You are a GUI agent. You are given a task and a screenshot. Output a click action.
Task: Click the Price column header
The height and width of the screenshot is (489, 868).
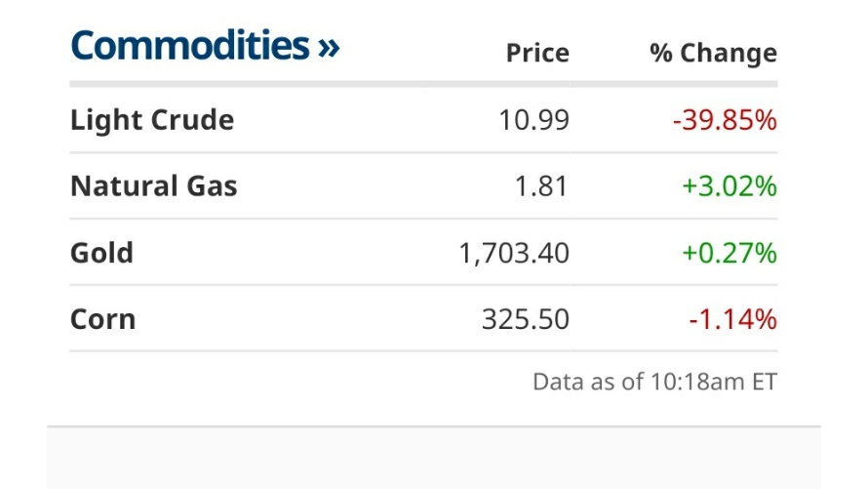537,53
